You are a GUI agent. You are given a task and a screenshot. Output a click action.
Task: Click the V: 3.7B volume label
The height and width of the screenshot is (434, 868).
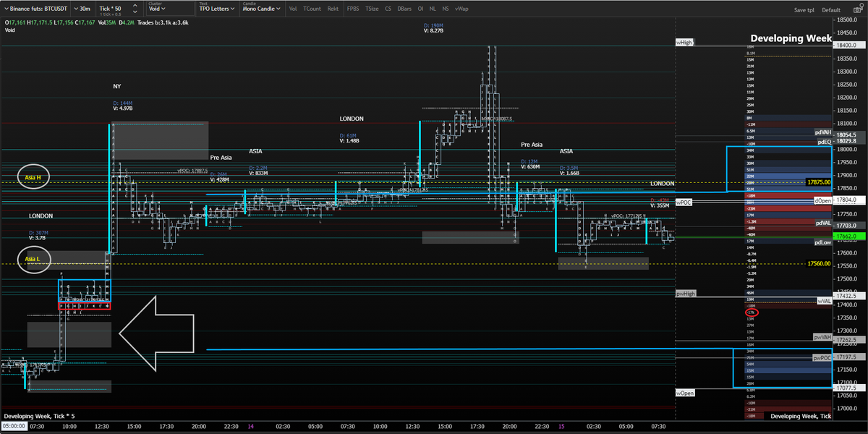tap(38, 237)
